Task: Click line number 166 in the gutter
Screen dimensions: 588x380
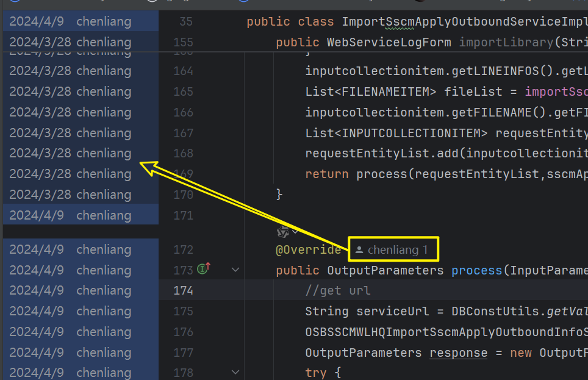Action: 183,112
